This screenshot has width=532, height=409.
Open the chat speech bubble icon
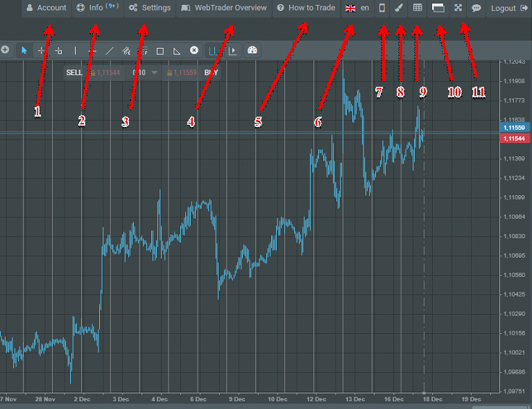(x=477, y=8)
